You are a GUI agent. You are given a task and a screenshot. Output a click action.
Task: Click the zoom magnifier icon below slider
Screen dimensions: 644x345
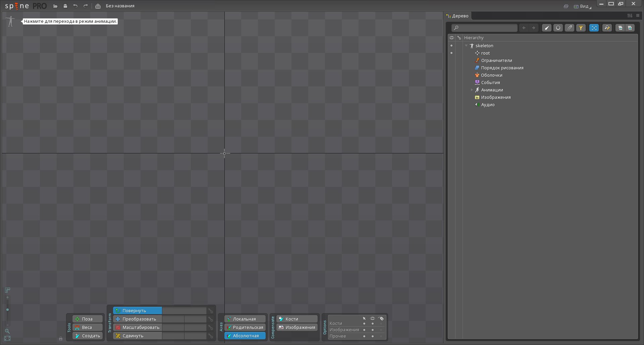pyautogui.click(x=7, y=331)
